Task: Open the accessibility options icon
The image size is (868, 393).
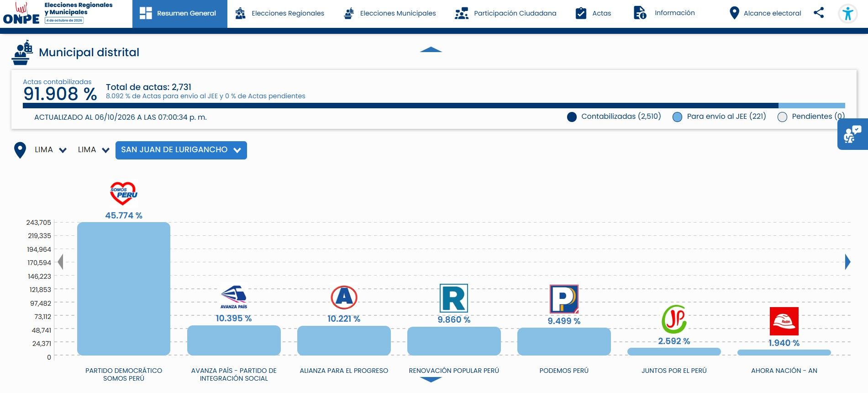Action: (848, 14)
